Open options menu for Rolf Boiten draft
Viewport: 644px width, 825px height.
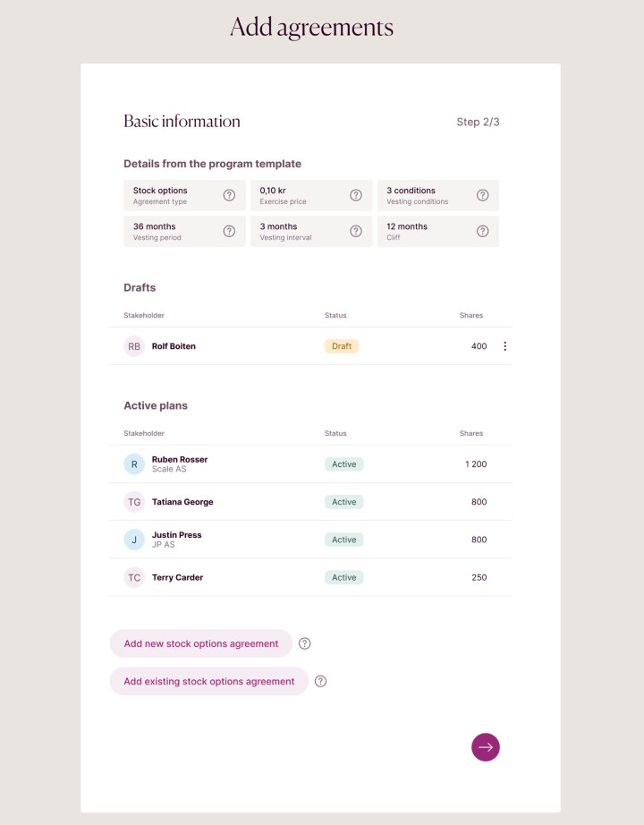(504, 346)
